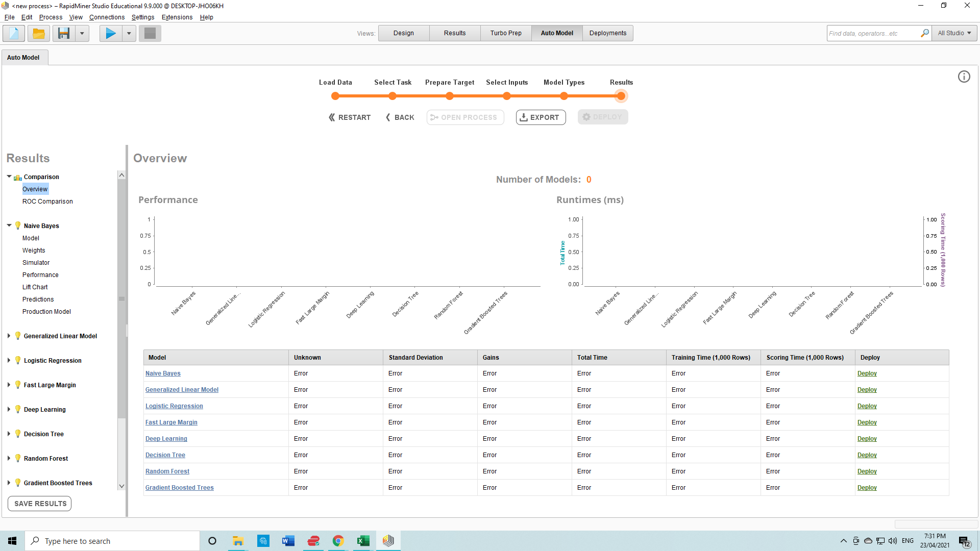Open Naive Bayes Production Model item
Image resolution: width=980 pixels, height=551 pixels.
(46, 312)
